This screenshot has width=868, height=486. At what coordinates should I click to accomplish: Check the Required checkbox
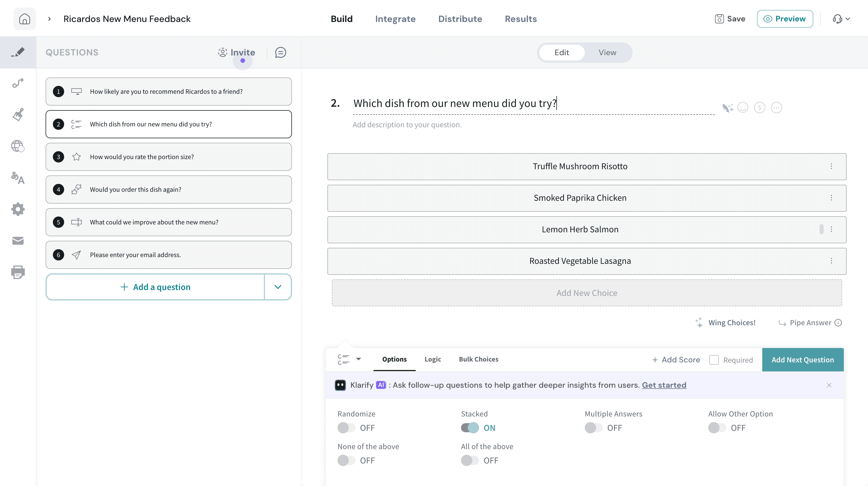[714, 360]
